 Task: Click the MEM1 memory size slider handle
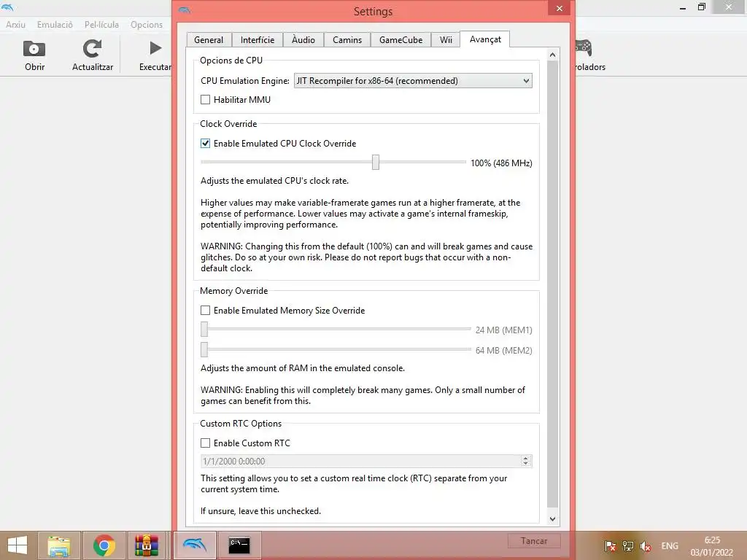click(x=204, y=329)
